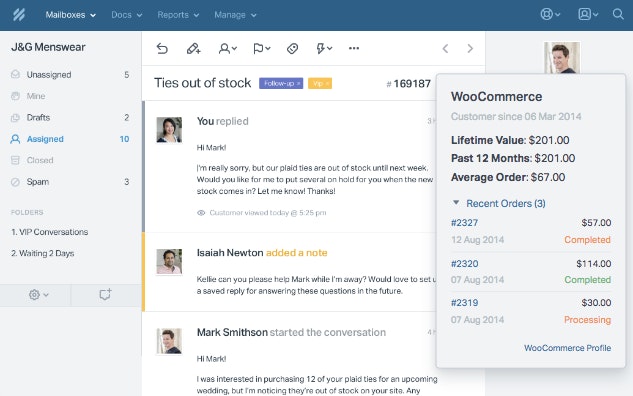
Task: Open the Reports menu
Action: click(x=178, y=15)
